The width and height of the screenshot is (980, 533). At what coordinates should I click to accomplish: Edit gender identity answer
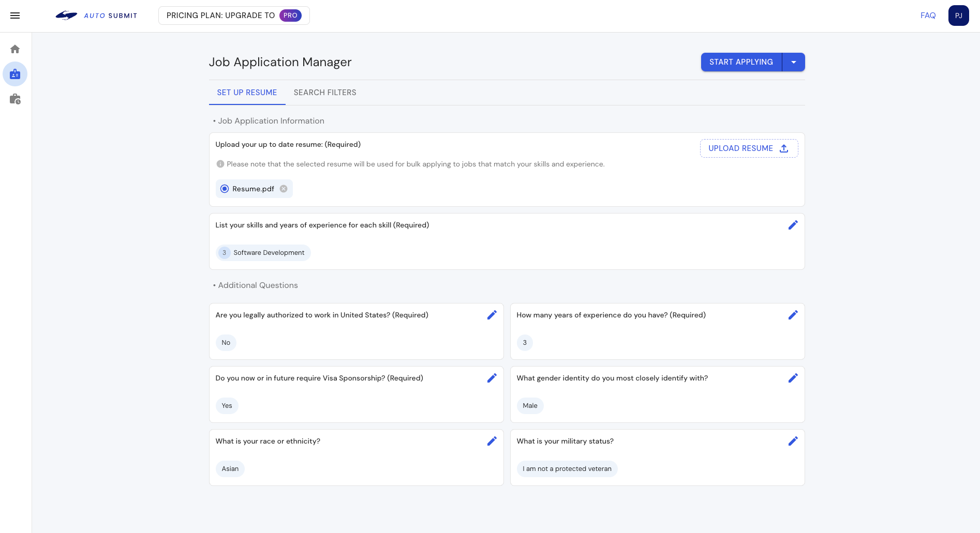[793, 378]
